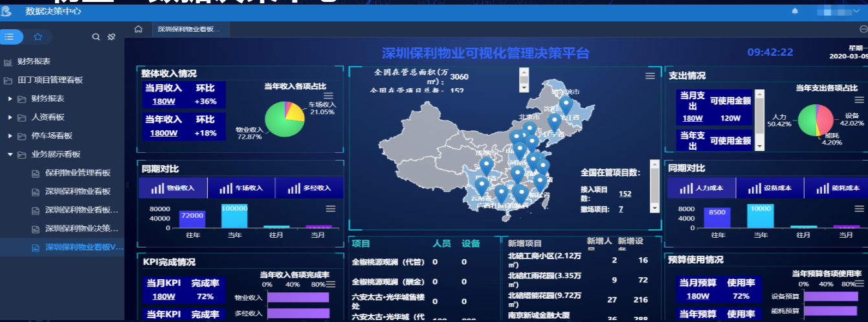
Task: Select the 物业收入 comparison tab
Action: [x=173, y=188]
